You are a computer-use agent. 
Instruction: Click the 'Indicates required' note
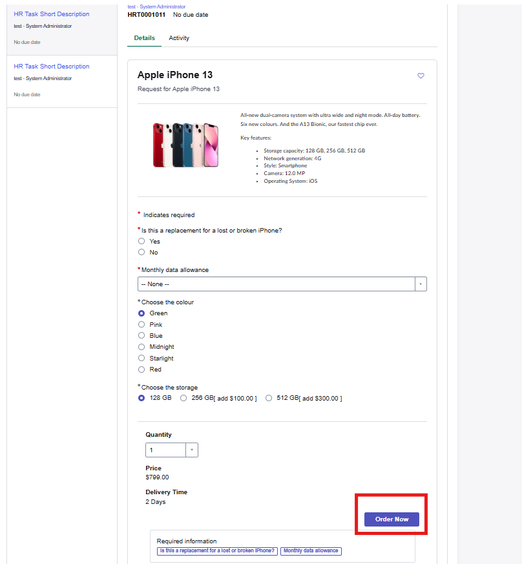(x=169, y=215)
